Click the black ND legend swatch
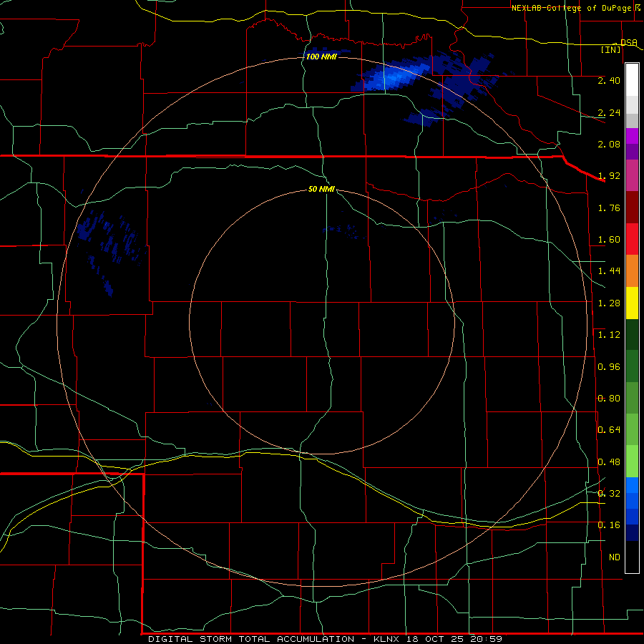The image size is (644, 644). point(632,557)
